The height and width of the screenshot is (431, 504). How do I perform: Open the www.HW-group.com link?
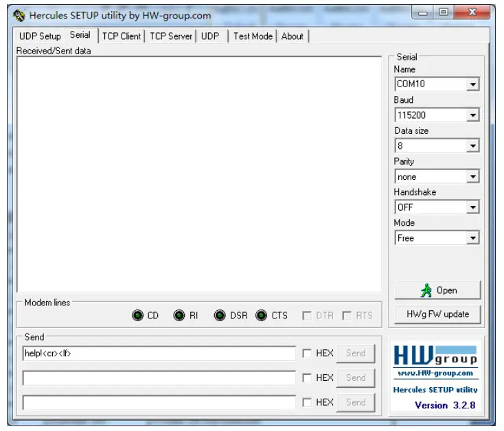tap(435, 373)
